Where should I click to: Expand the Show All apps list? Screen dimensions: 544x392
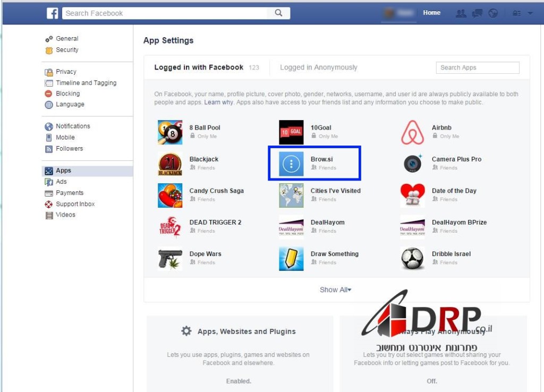tap(335, 290)
